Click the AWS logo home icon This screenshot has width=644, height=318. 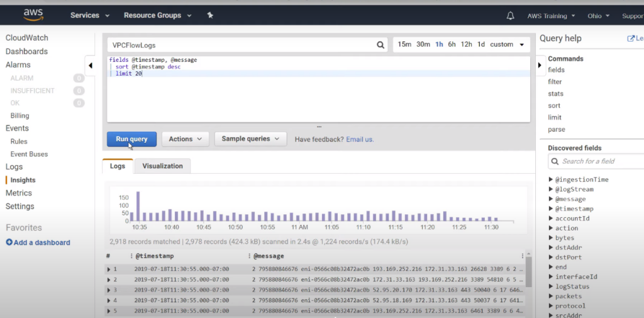pos(33,15)
